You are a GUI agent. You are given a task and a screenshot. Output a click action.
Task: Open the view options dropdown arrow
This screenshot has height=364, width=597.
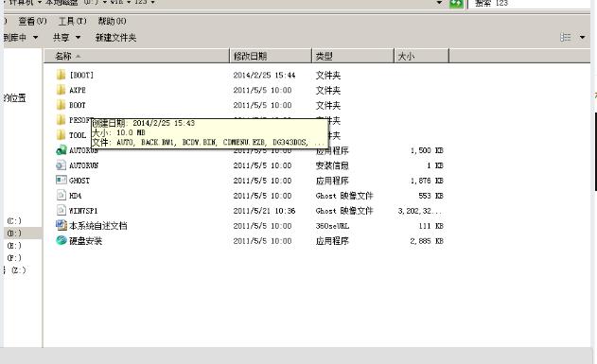tap(582, 37)
